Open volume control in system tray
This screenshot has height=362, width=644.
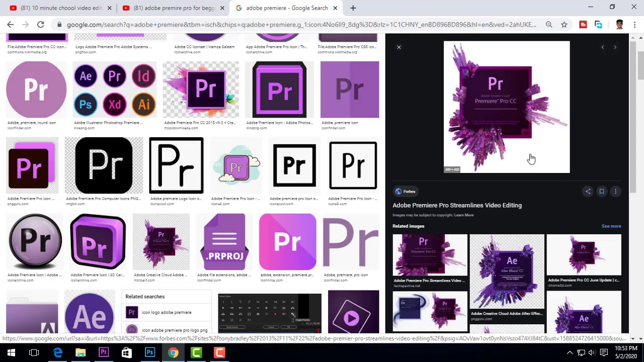coord(592,352)
